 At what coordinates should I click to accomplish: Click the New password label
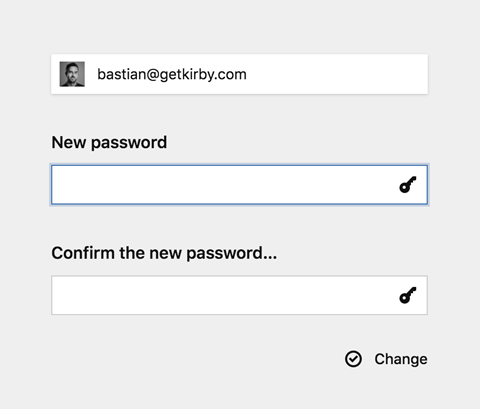(109, 143)
